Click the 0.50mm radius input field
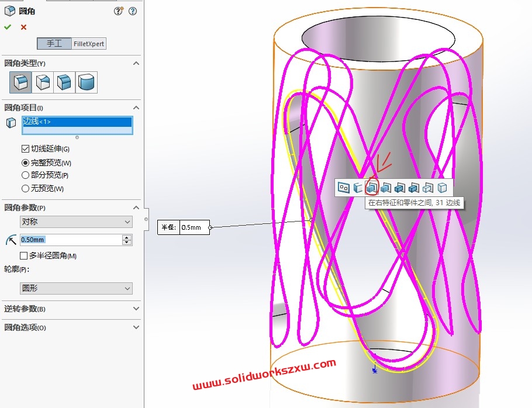 [64, 240]
